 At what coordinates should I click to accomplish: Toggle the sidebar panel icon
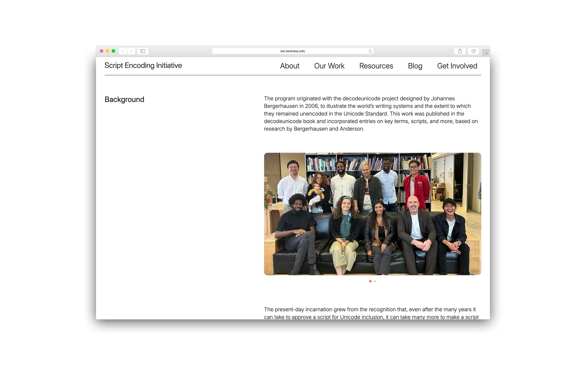coord(143,51)
